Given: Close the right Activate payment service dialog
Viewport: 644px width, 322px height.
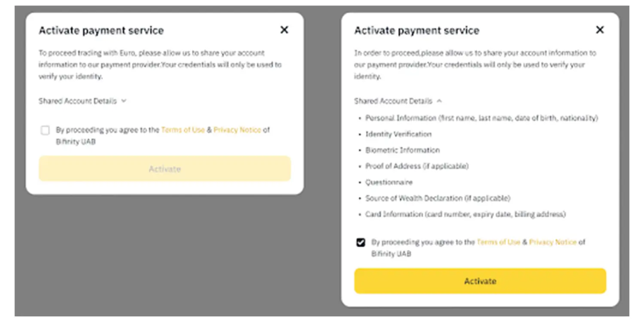Looking at the screenshot, I should 599,30.
